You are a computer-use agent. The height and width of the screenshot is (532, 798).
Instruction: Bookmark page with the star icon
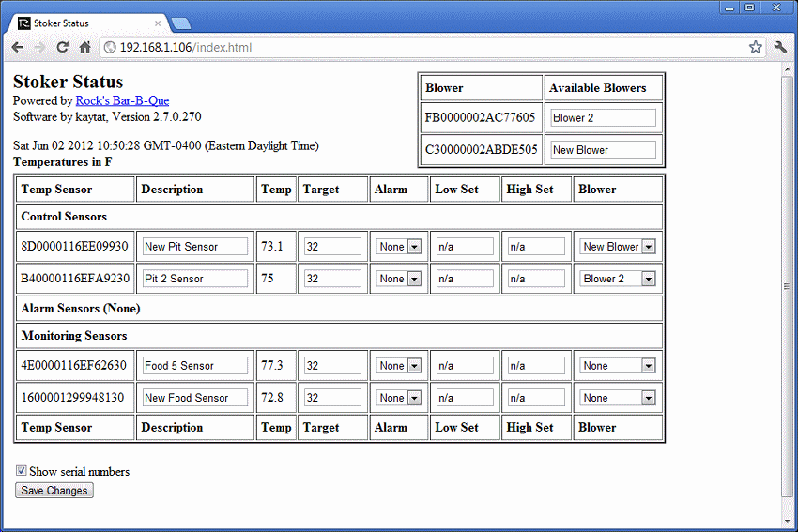pyautogui.click(x=755, y=47)
